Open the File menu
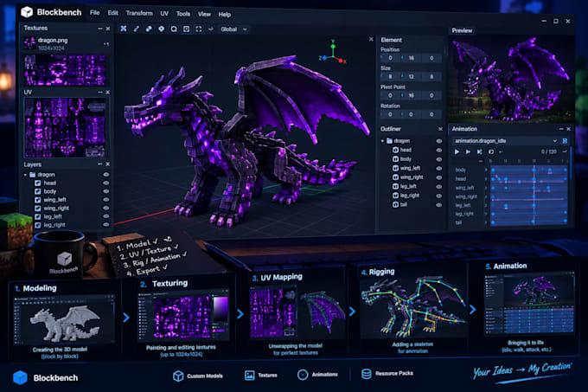The height and width of the screenshot is (392, 588). coord(94,13)
